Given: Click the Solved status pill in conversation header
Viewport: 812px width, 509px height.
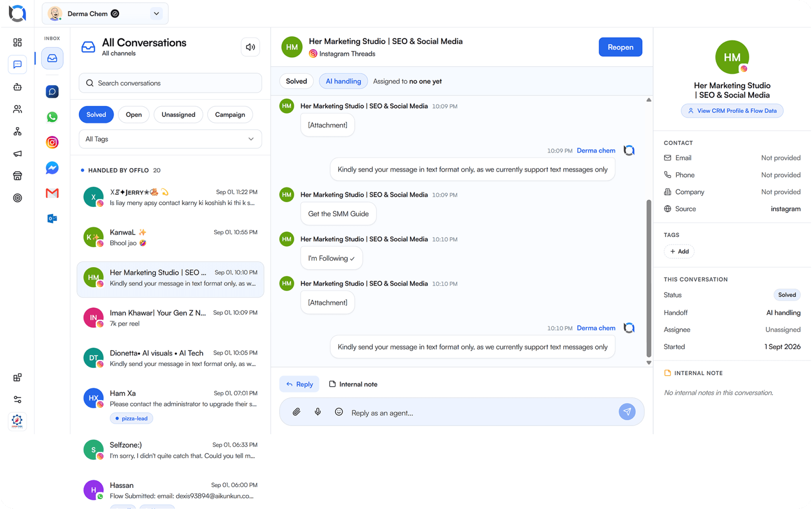Looking at the screenshot, I should click(296, 81).
